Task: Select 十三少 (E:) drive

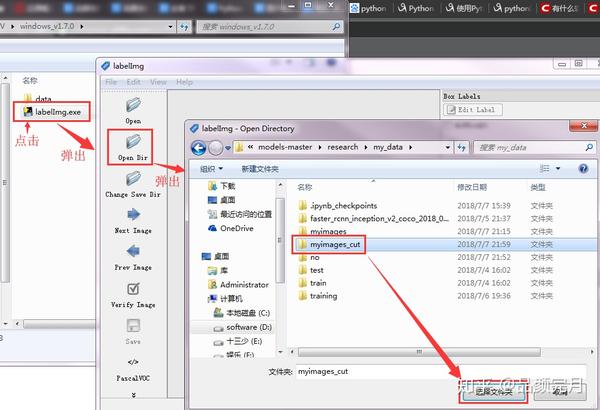Action: [238, 341]
